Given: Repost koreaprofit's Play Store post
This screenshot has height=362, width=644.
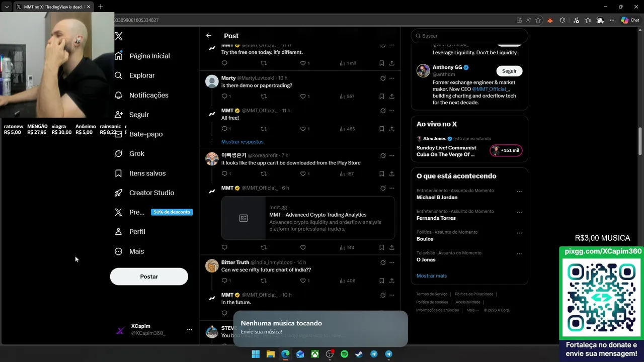Looking at the screenshot, I should (264, 174).
